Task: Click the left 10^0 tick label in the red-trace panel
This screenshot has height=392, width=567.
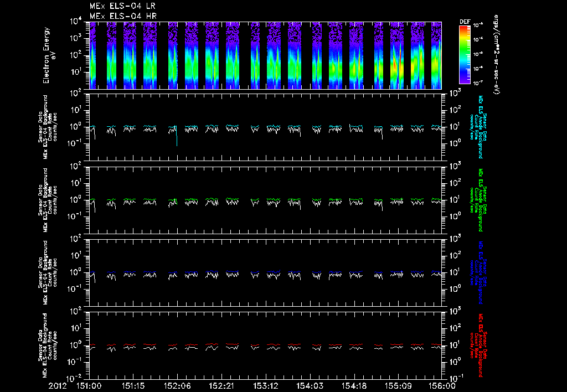Action: pos(76,345)
